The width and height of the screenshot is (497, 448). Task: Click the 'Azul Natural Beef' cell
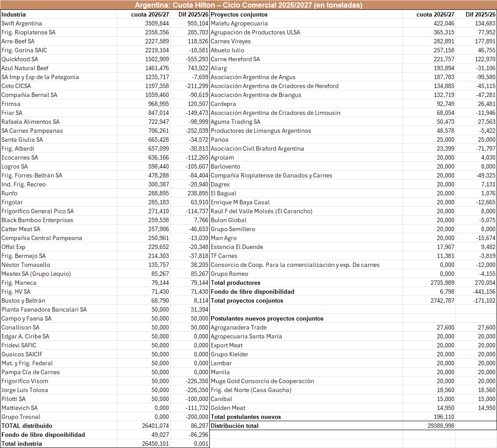[59, 68]
